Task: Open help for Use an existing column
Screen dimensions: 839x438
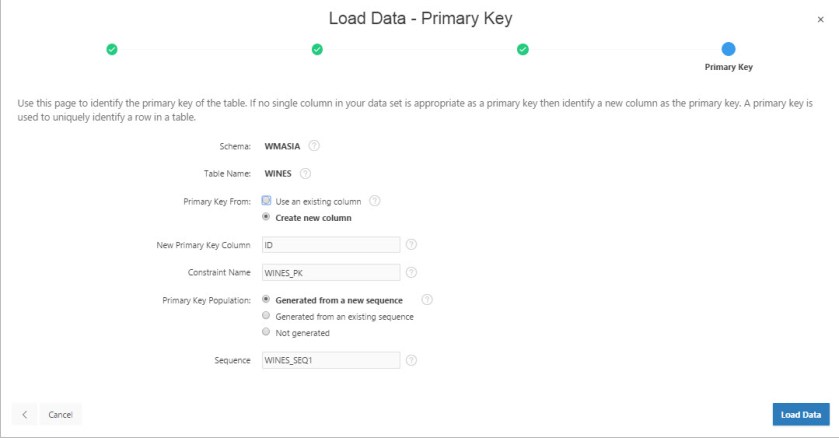Action: [x=375, y=200]
